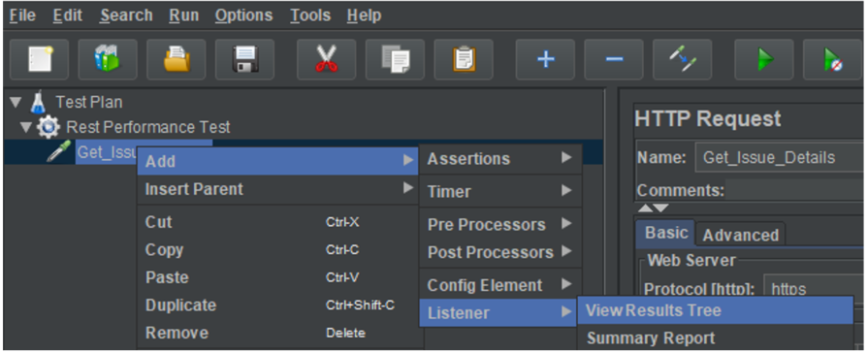Screen dimensions: 868x353
Task: Click the Paste clipboard icon
Action: (x=464, y=59)
